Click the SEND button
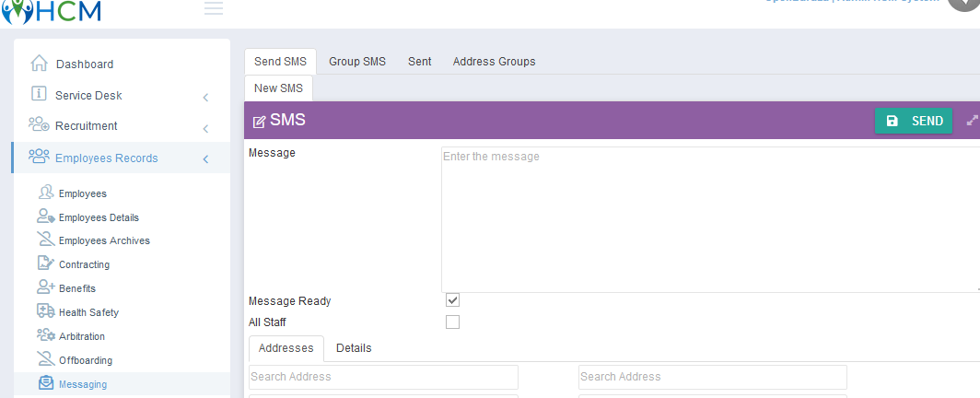 pos(914,121)
